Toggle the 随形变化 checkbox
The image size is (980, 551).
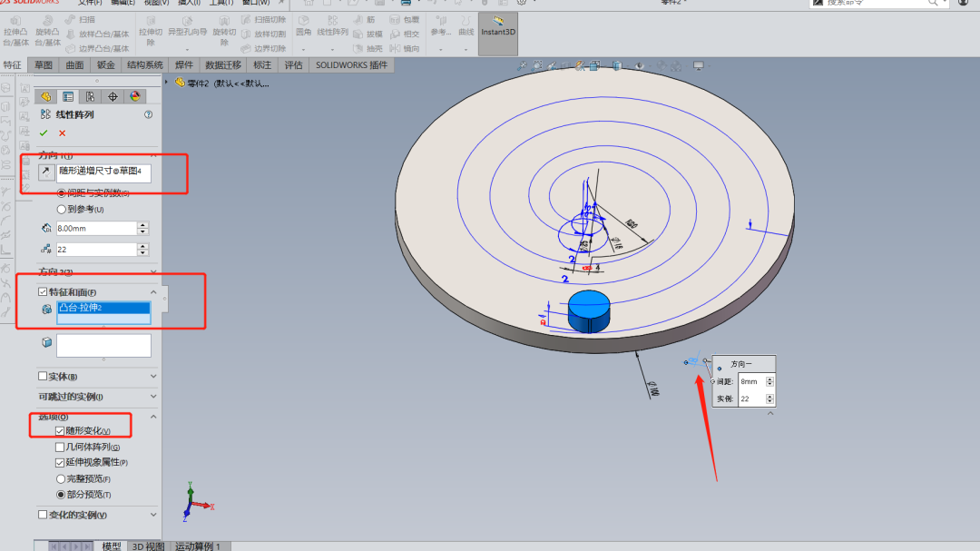(59, 430)
